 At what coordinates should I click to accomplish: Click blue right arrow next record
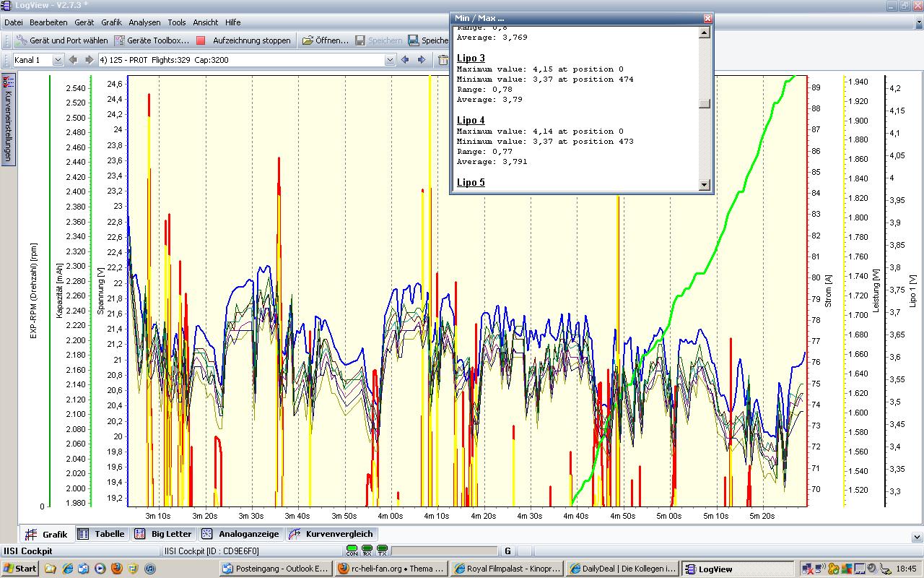[422, 60]
